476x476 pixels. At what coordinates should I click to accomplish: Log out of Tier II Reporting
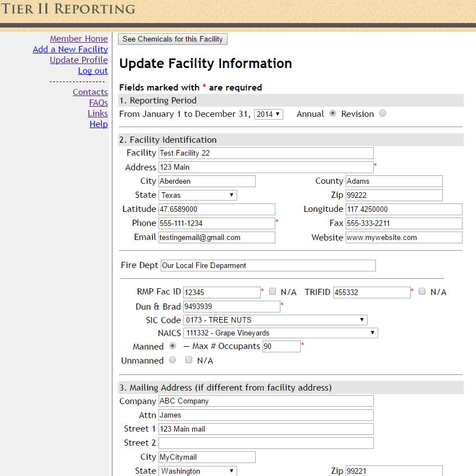coord(93,70)
